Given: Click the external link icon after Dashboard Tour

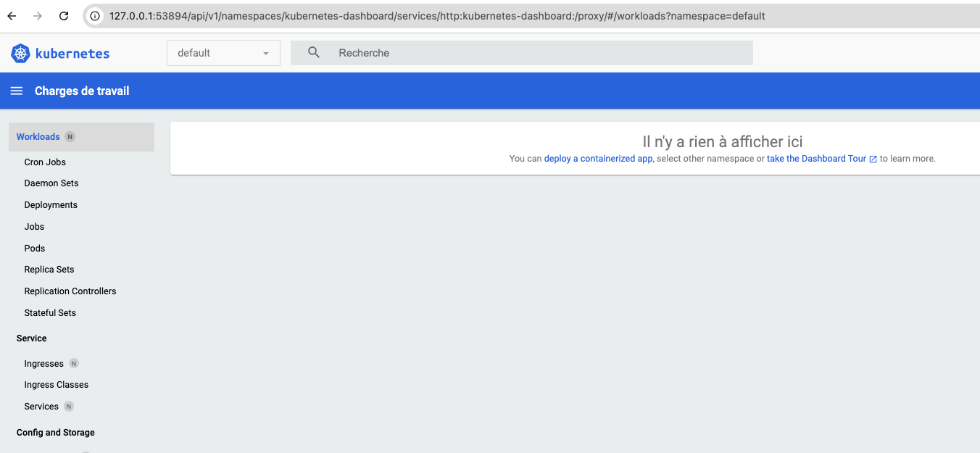Looking at the screenshot, I should 873,159.
